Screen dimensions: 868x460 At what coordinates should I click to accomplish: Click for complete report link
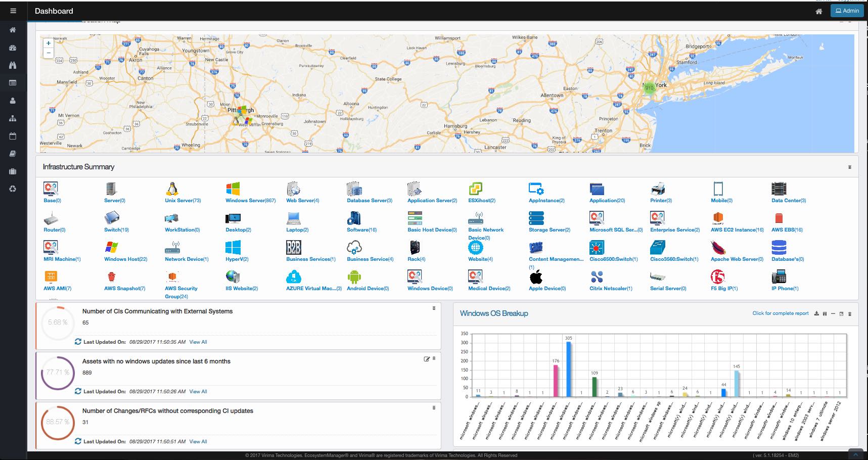coord(780,313)
